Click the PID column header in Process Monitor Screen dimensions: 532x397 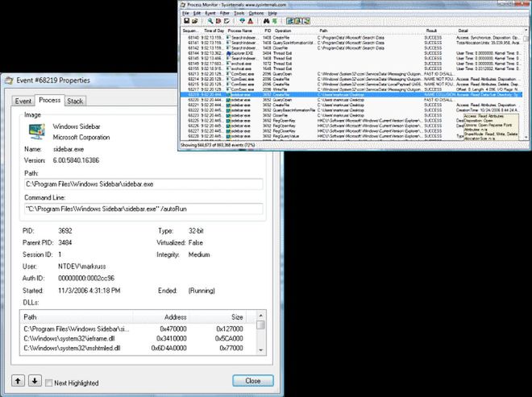coord(268,31)
